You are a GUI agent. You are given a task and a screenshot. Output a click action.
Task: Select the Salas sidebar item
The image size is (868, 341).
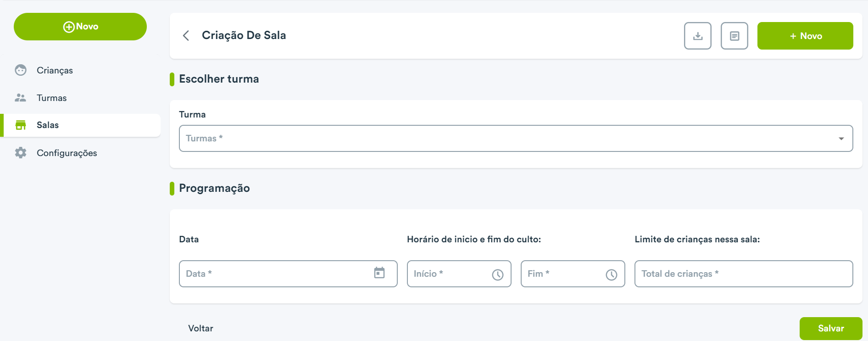80,125
